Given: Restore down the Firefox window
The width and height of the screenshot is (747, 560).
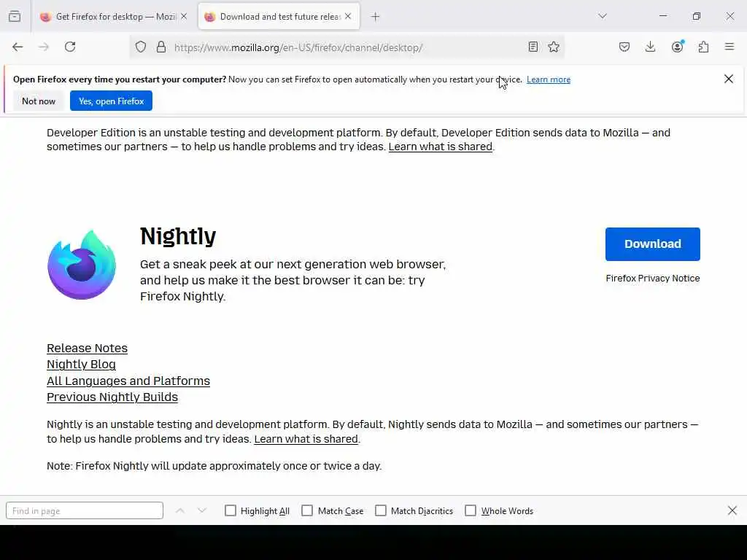Looking at the screenshot, I should point(697,16).
